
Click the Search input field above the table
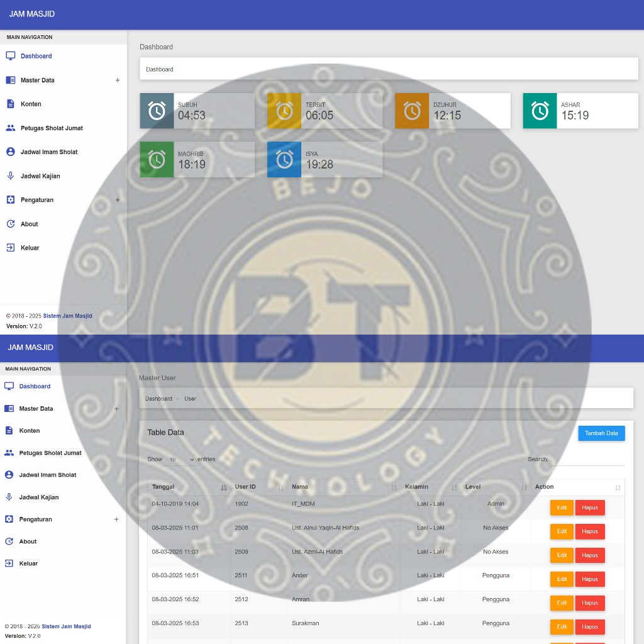587,460
